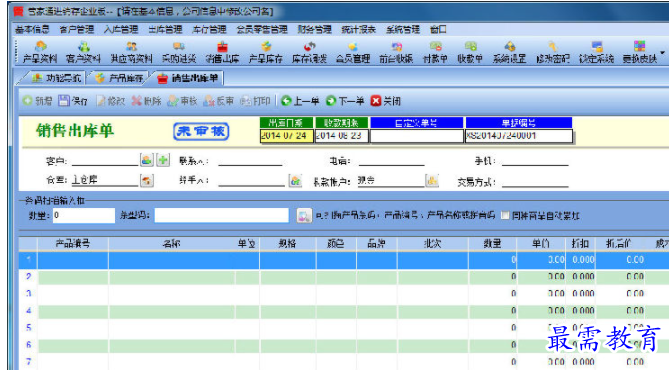Open warehouse picker icon beside 主仓库
The height and width of the screenshot is (370, 669).
pyautogui.click(x=147, y=181)
